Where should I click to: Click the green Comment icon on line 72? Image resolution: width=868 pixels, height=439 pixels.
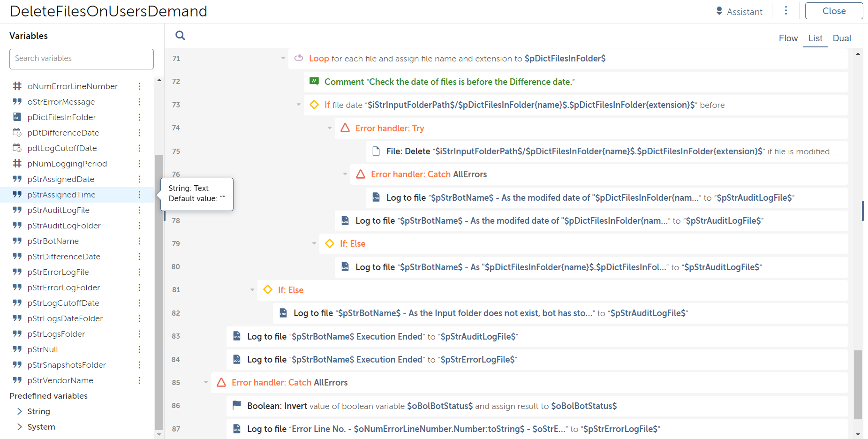tap(314, 82)
